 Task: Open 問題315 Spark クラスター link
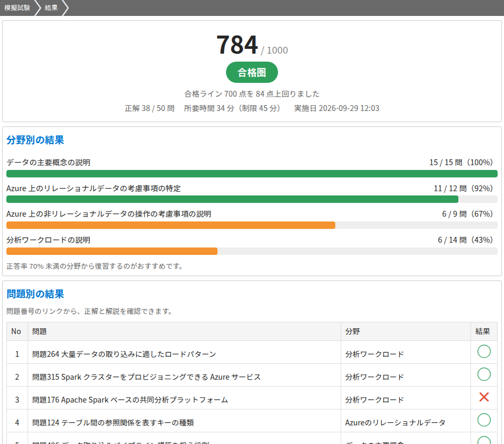pyautogui.click(x=146, y=377)
